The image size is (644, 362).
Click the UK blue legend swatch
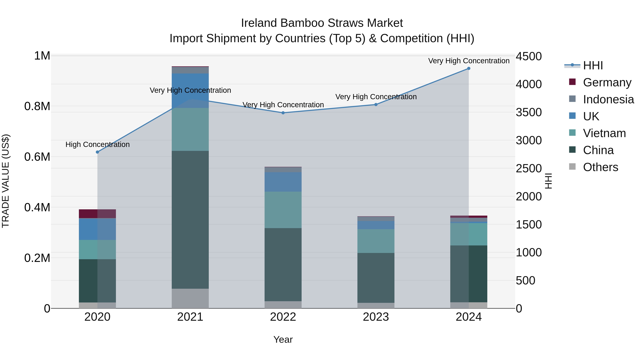coord(572,116)
